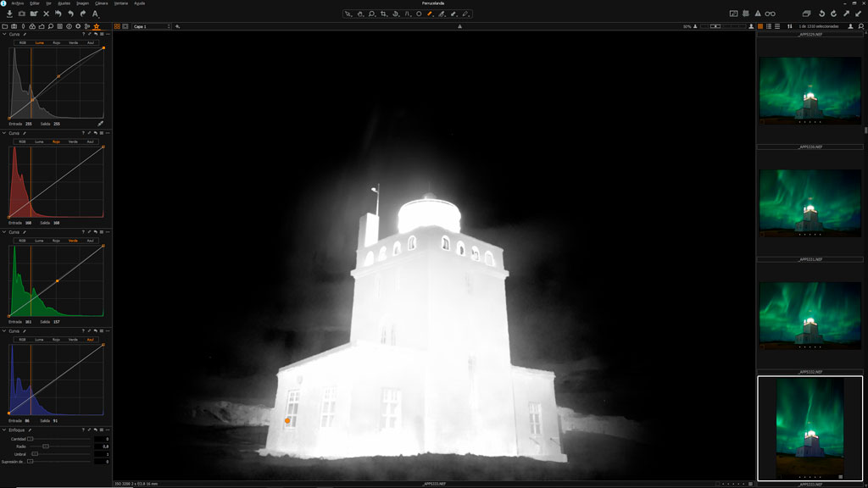Open the focus mask glasses icon
868x488 pixels.
point(770,14)
